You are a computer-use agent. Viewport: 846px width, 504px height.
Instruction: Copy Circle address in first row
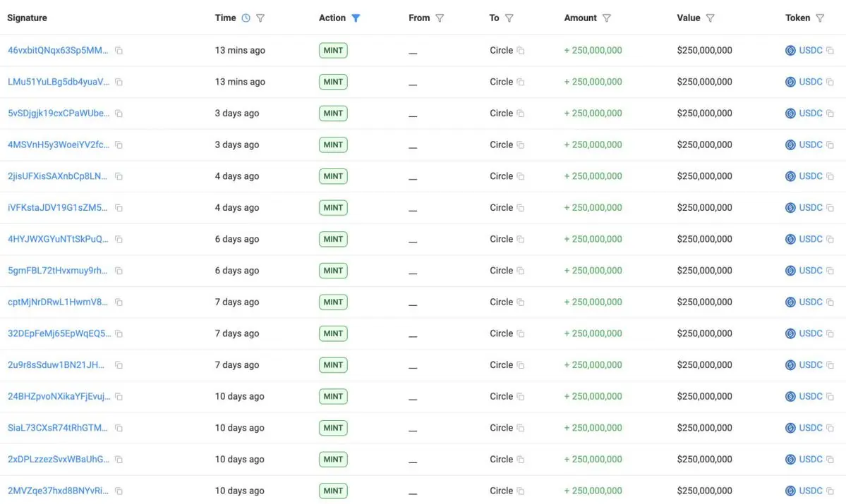tap(521, 51)
